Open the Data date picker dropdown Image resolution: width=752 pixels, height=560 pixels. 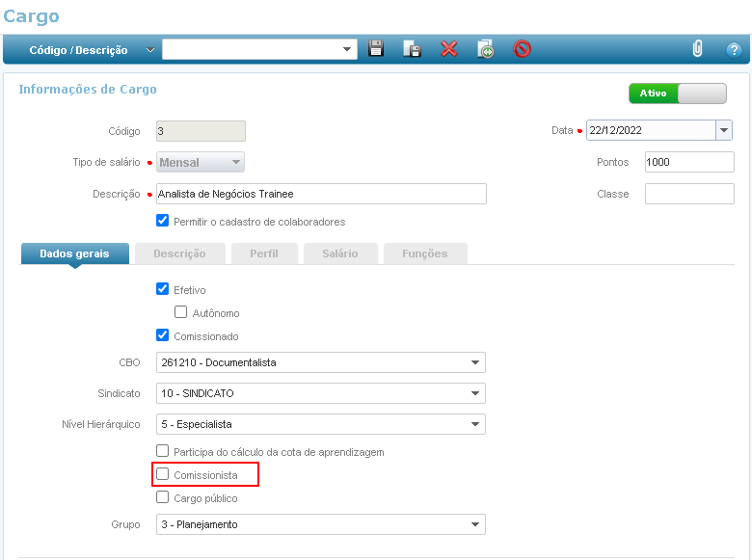click(x=723, y=130)
